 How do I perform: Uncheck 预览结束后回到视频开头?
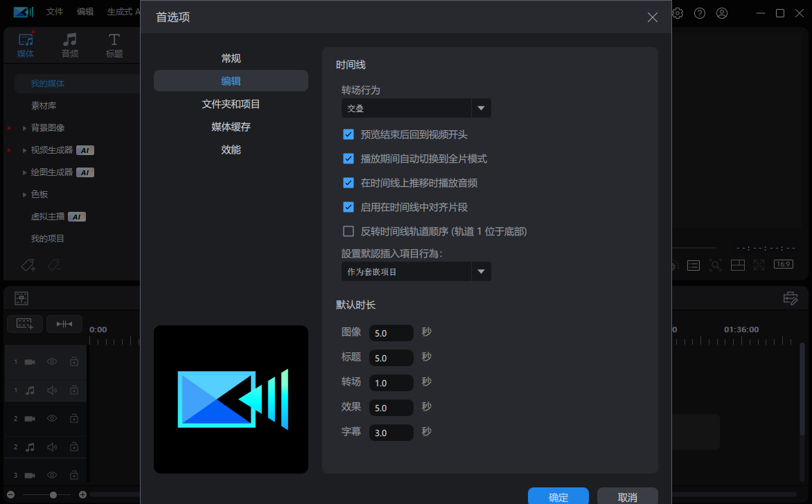(348, 134)
